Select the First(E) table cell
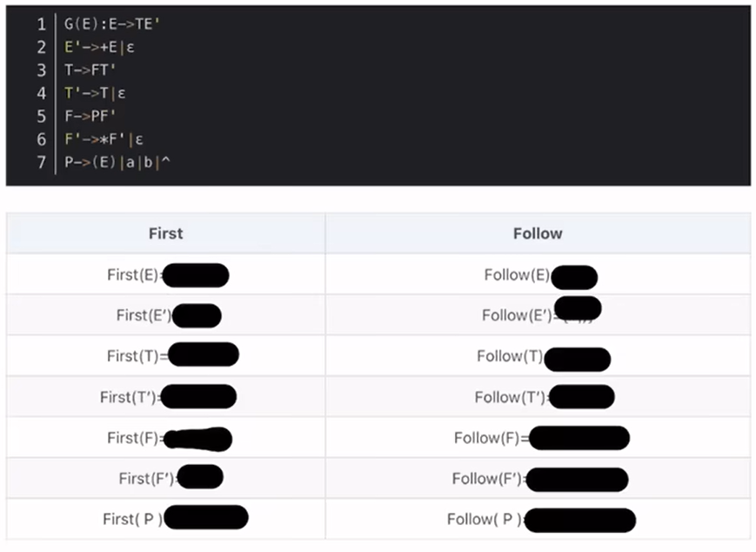The height and width of the screenshot is (552, 756). click(x=165, y=275)
